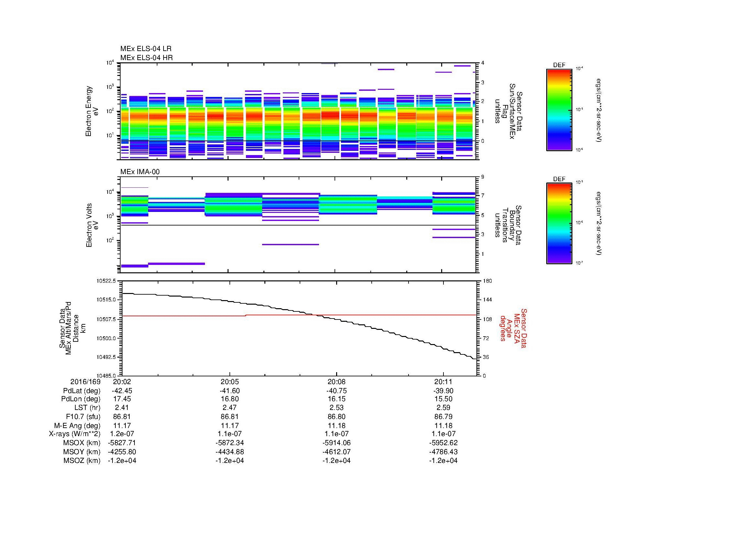Click the 'MSOZ (km)' row label
The image size is (756, 534).
[x=82, y=461]
